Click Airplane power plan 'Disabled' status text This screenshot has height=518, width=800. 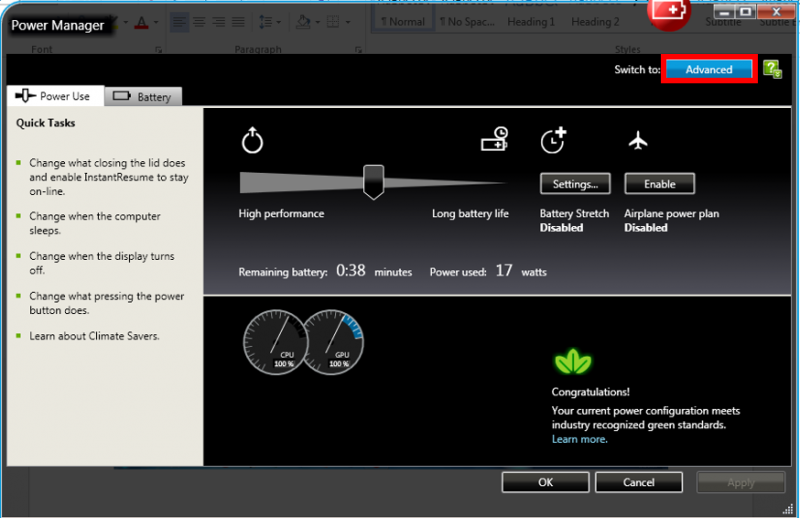[645, 228]
